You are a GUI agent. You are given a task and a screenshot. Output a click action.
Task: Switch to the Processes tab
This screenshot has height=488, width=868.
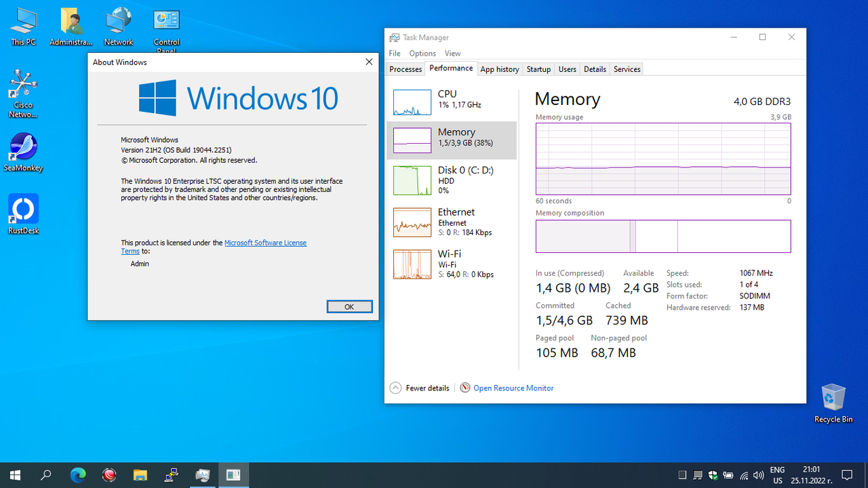406,69
